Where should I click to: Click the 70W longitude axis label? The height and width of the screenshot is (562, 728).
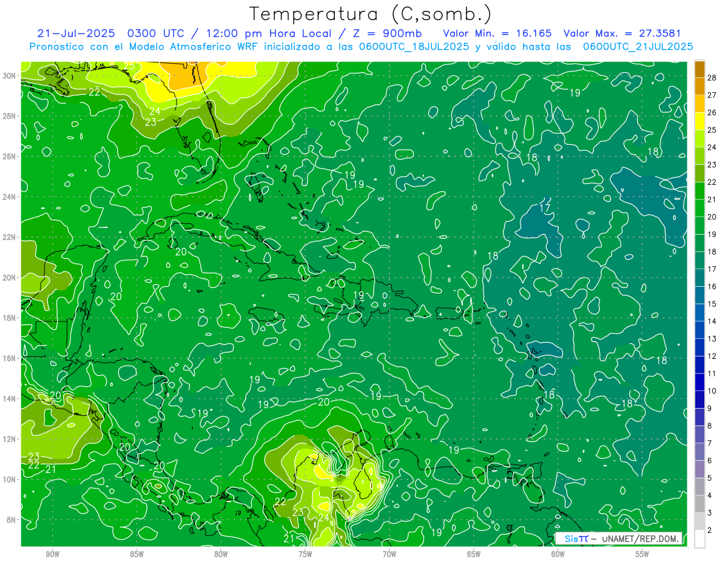389,554
